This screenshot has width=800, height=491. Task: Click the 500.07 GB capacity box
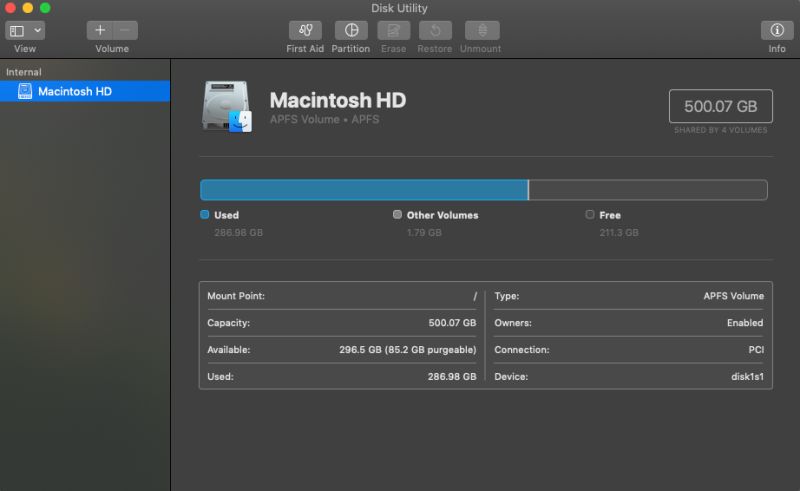pos(720,106)
